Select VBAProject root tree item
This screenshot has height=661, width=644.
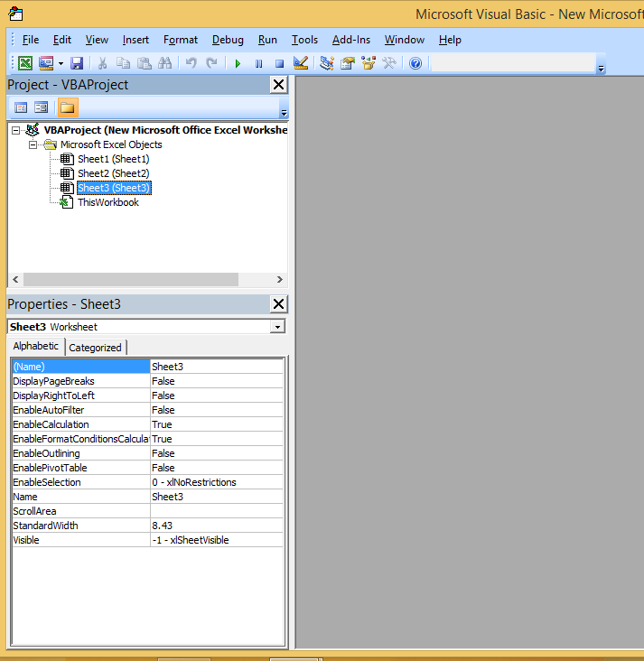coord(165,130)
